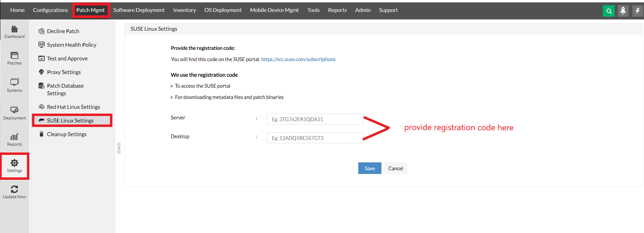Viewport: 644px width, 233px height.
Task: Open the Admin menu
Action: pos(363,10)
